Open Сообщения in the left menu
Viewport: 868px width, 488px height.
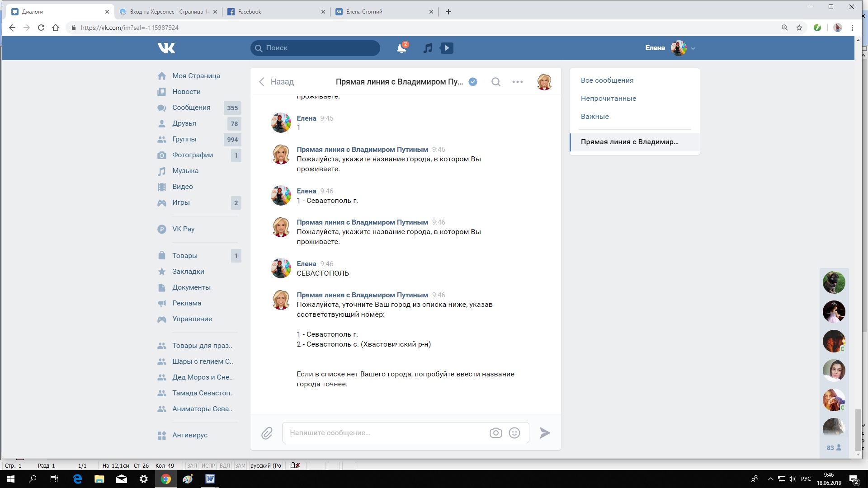(191, 108)
